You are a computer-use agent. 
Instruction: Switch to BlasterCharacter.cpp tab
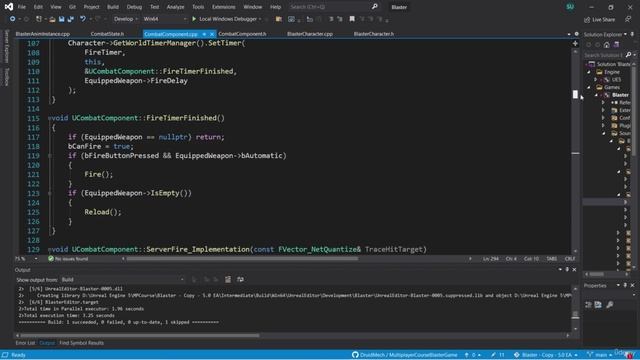(310, 34)
